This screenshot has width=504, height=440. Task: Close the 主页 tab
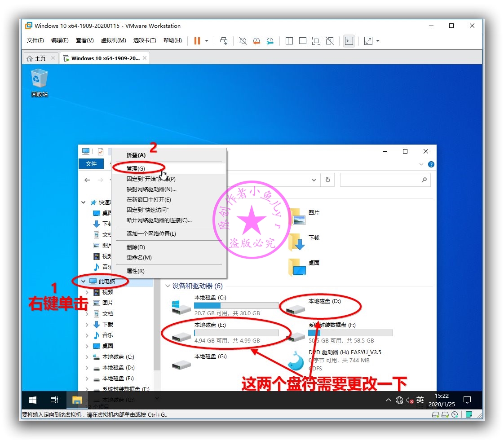tap(53, 58)
